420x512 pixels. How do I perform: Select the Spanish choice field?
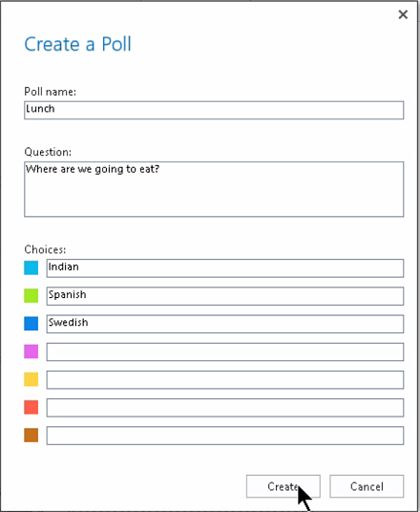tap(225, 296)
